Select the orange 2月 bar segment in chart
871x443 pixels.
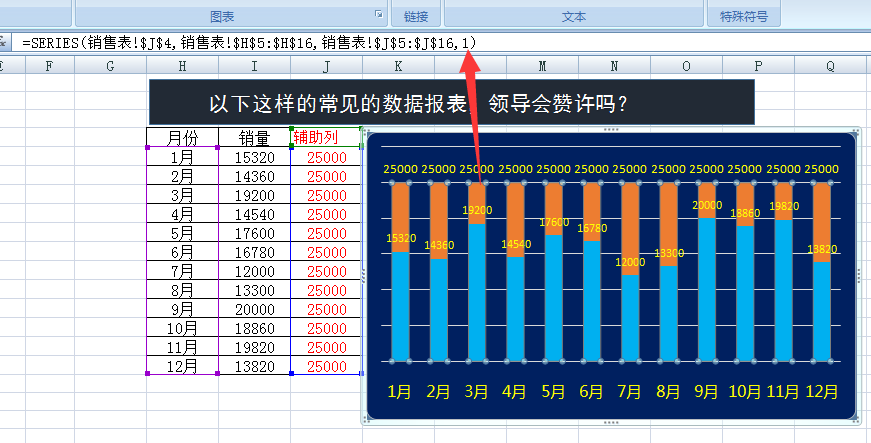tap(439, 220)
